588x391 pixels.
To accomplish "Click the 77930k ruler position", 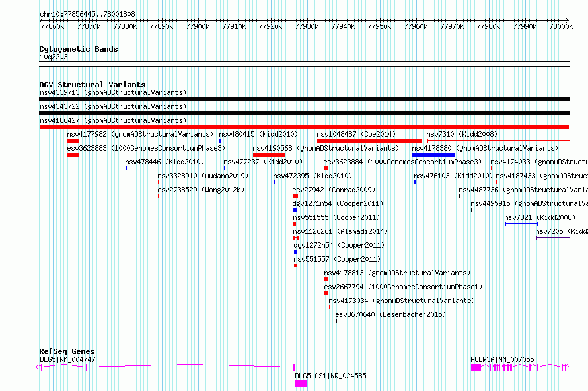I will coord(307,26).
